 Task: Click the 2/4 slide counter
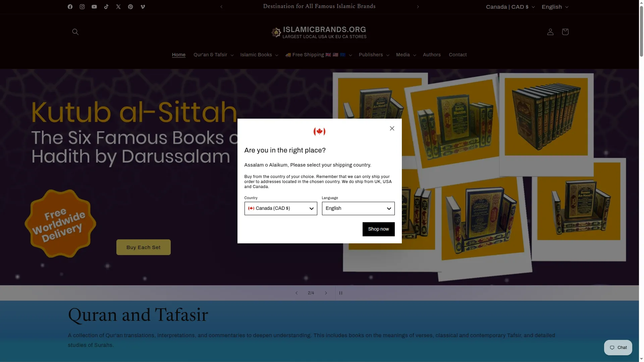311,293
